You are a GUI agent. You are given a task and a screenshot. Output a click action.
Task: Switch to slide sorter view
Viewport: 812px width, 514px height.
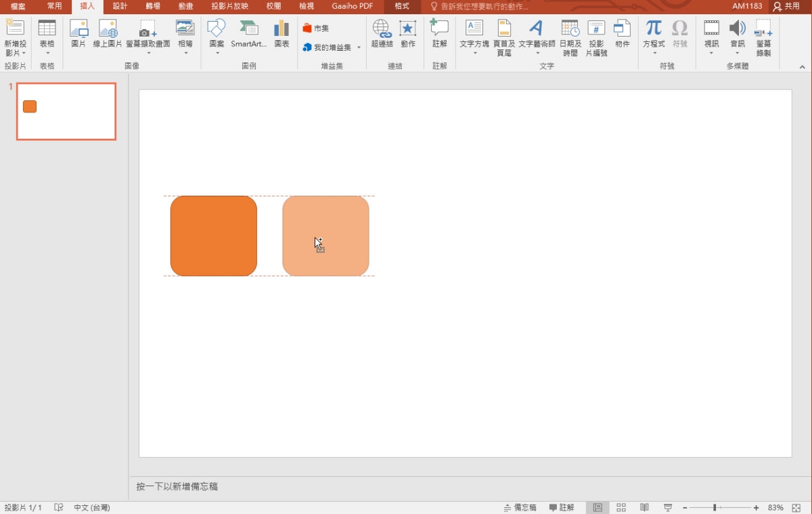(621, 507)
